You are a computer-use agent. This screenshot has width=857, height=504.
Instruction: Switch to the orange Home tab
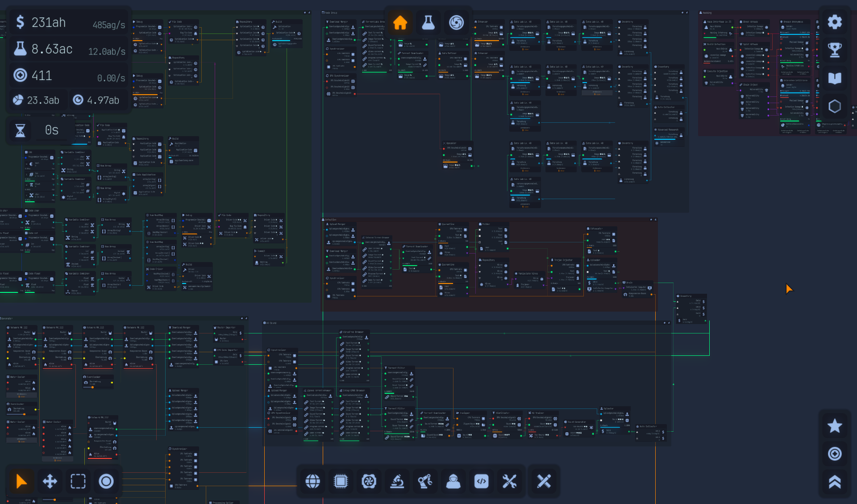[400, 22]
